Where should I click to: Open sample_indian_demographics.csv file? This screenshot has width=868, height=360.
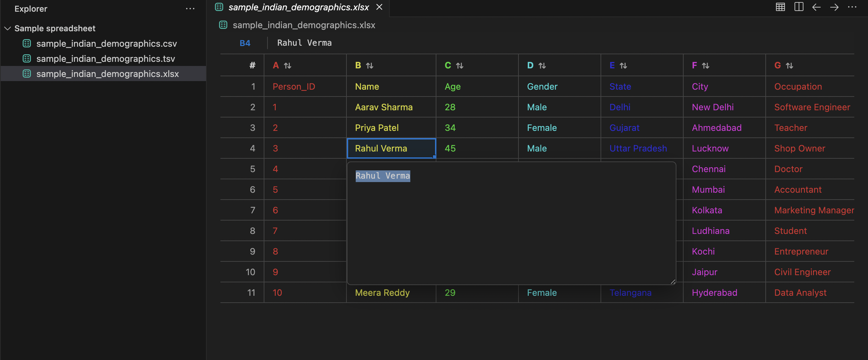click(x=106, y=44)
